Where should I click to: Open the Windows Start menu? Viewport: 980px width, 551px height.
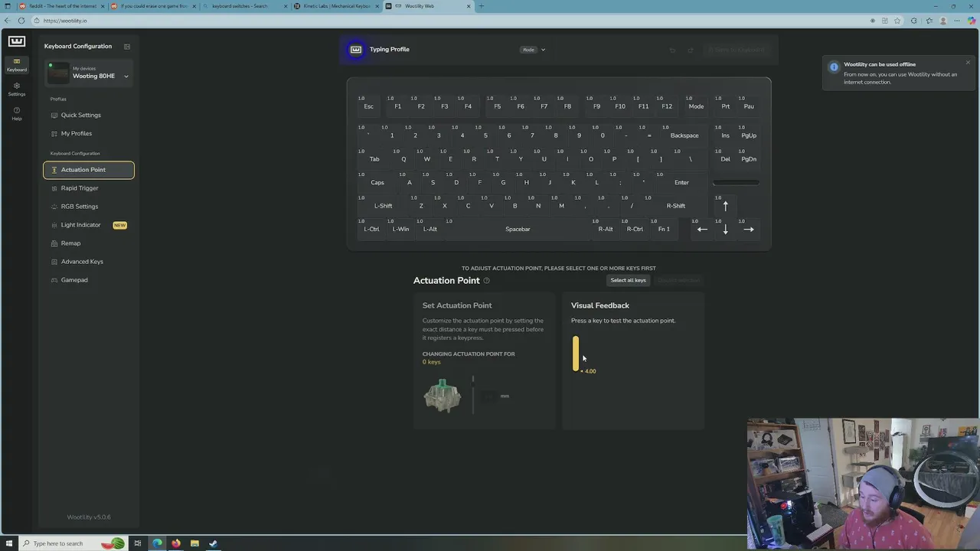pyautogui.click(x=8, y=543)
